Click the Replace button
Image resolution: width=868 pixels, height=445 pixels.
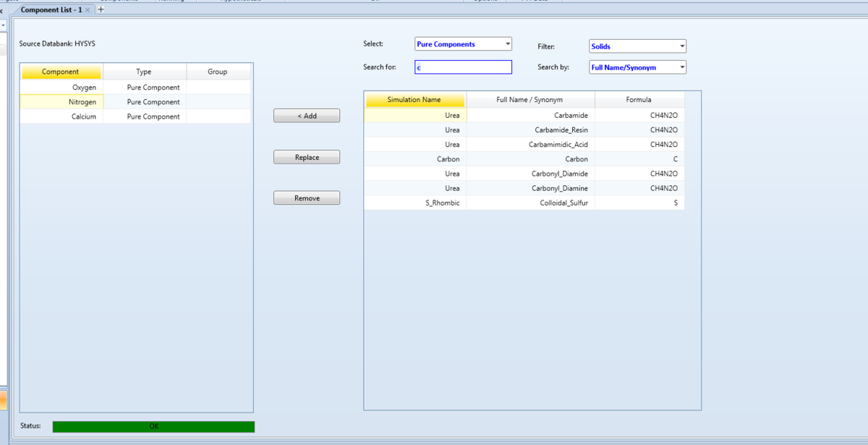tap(307, 157)
